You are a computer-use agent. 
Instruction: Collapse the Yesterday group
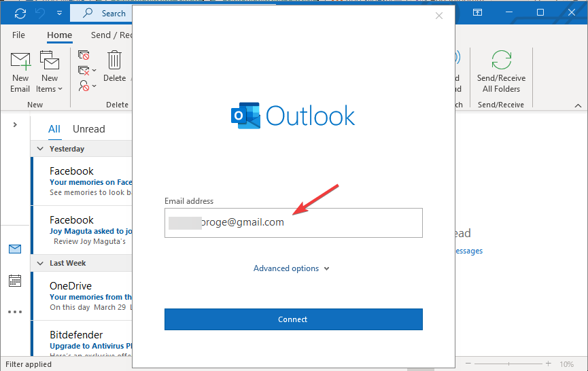coord(40,149)
